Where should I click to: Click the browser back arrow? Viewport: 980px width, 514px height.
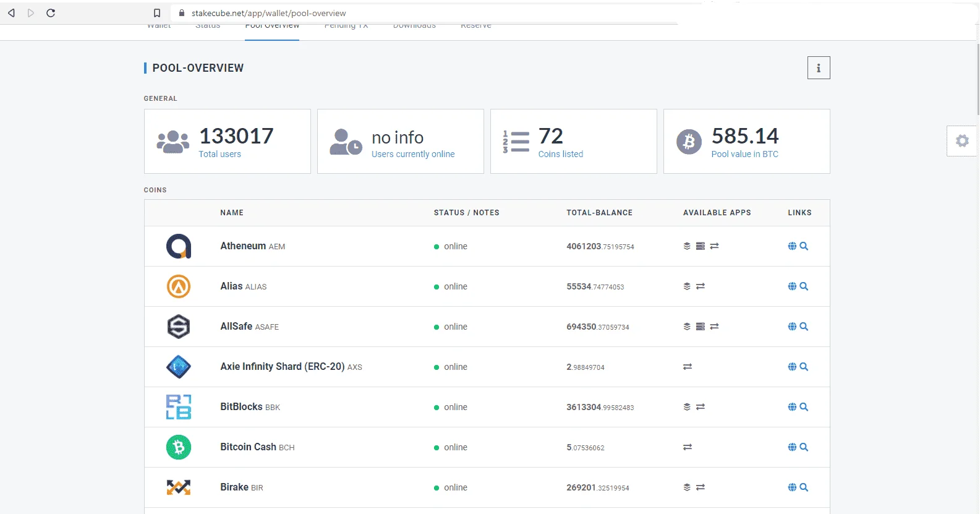click(11, 13)
